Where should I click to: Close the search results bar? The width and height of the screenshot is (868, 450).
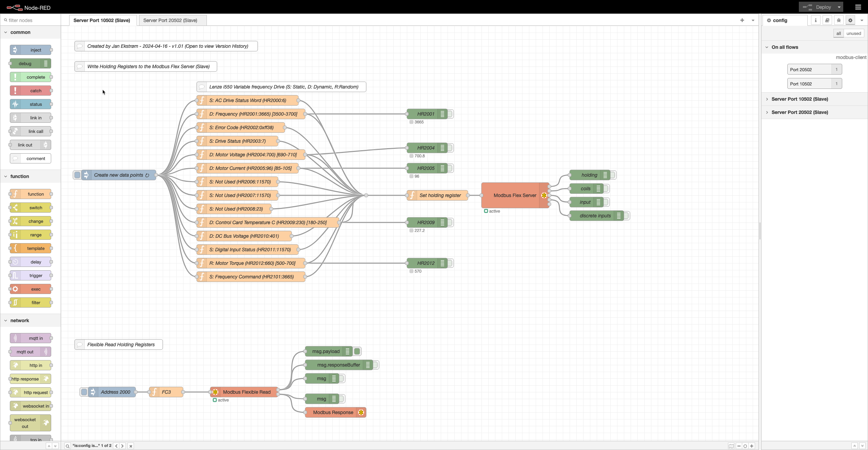pyautogui.click(x=131, y=446)
